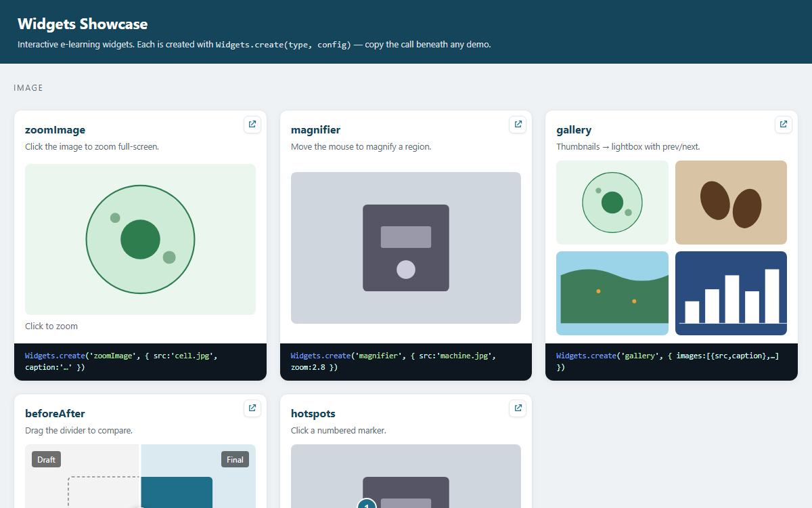Click the 'Click to zoom' caption

pyautogui.click(x=51, y=326)
